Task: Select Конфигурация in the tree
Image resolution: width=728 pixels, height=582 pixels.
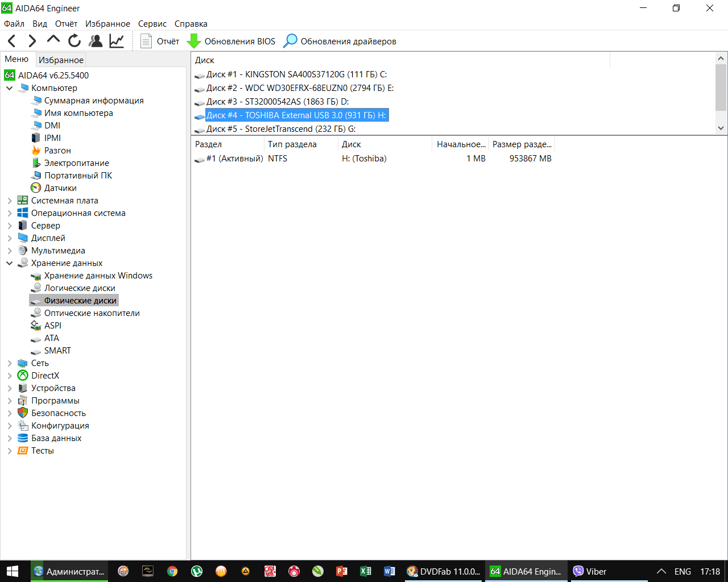Action: [x=60, y=426]
